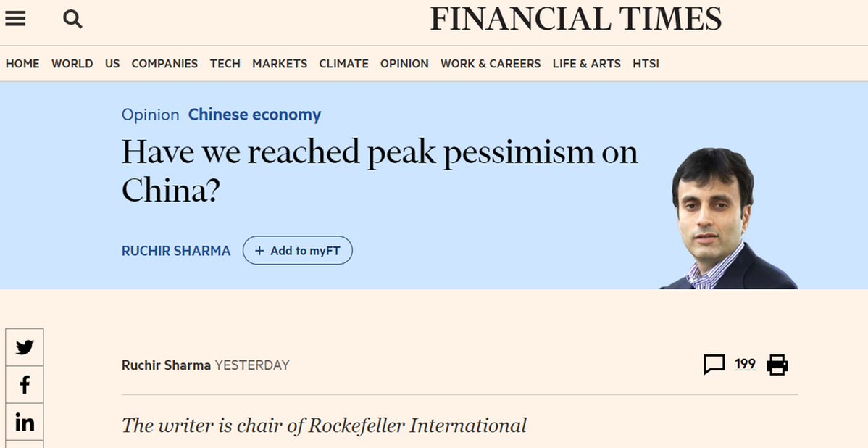The image size is (868, 448).
Task: Select the TECH menu item
Action: (x=225, y=64)
